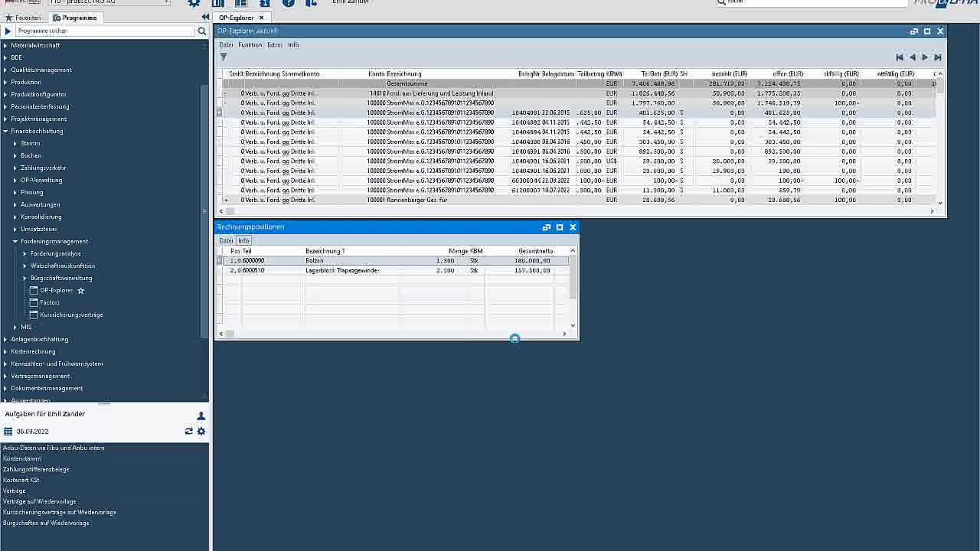Open settings gear in top toolbar
The height and width of the screenshot is (551, 980).
[x=194, y=3]
